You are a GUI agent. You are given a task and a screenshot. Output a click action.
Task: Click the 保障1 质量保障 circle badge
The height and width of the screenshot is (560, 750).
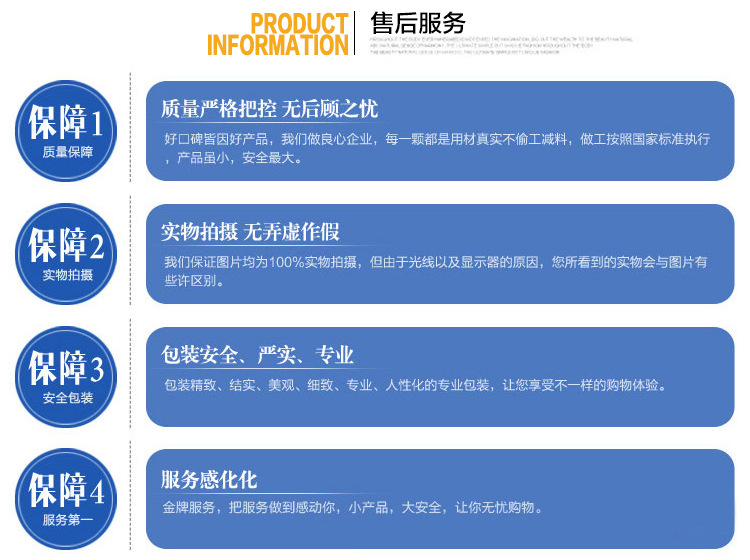click(66, 131)
